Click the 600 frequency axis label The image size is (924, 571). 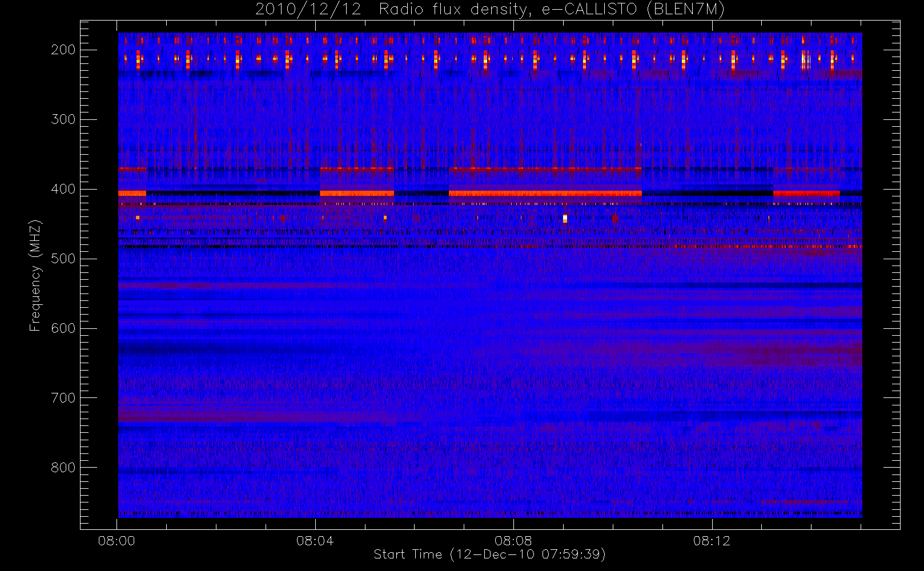coord(63,328)
